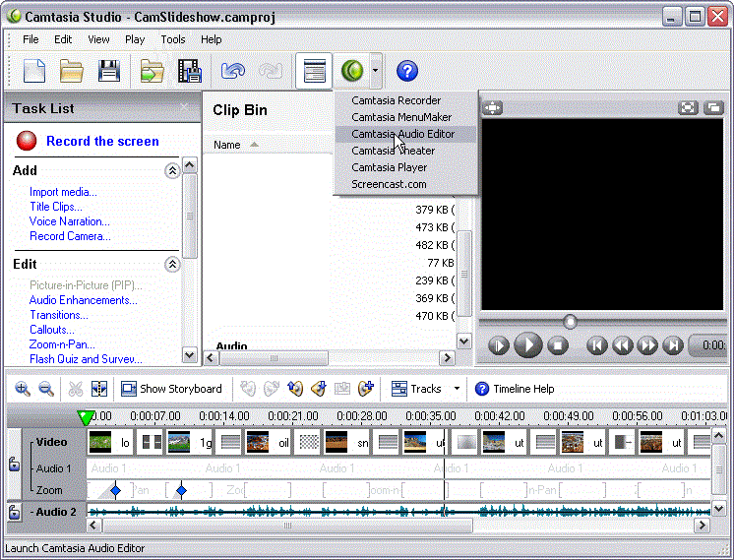The image size is (734, 560).
Task: Import media using the folder with green arrow
Action: [153, 71]
